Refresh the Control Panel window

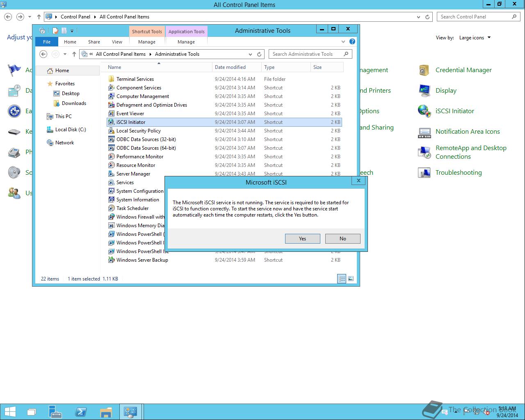(x=427, y=17)
